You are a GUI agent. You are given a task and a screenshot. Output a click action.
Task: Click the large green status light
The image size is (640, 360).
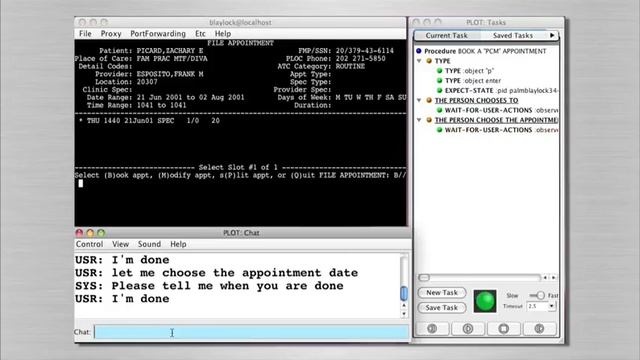[485, 301]
